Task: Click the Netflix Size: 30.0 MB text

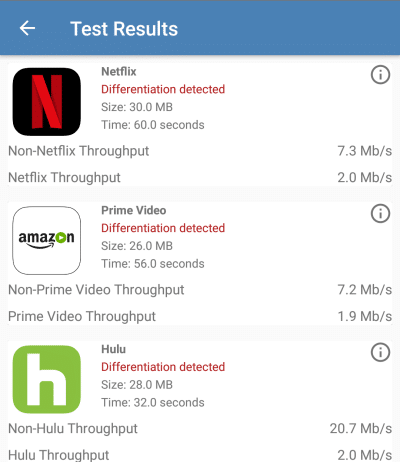Action: point(137,107)
